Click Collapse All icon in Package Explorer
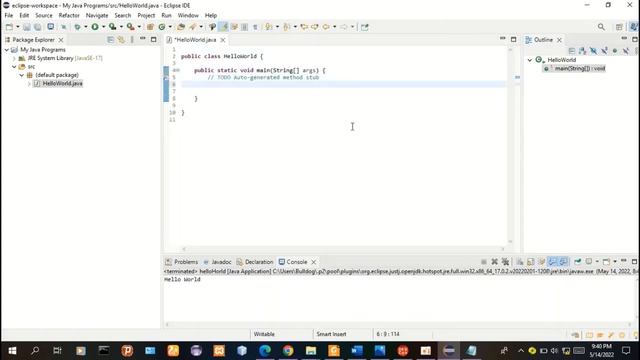Image resolution: width=640 pixels, height=360 pixels. [x=111, y=40]
